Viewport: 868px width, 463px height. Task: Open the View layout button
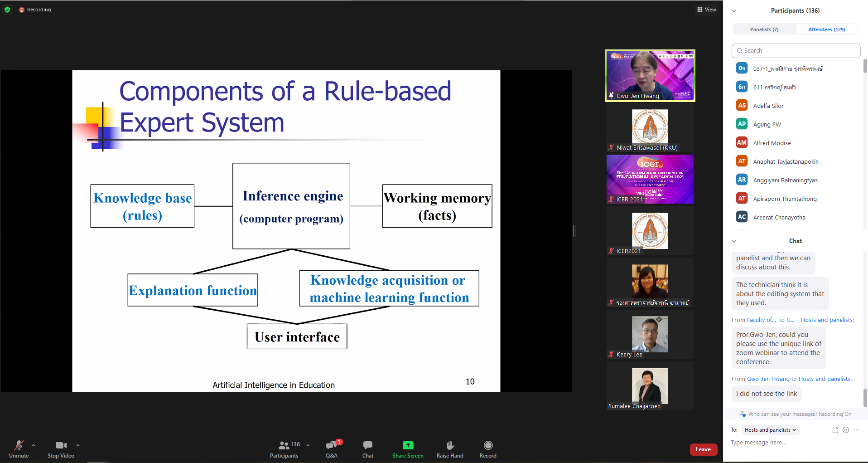(x=706, y=10)
